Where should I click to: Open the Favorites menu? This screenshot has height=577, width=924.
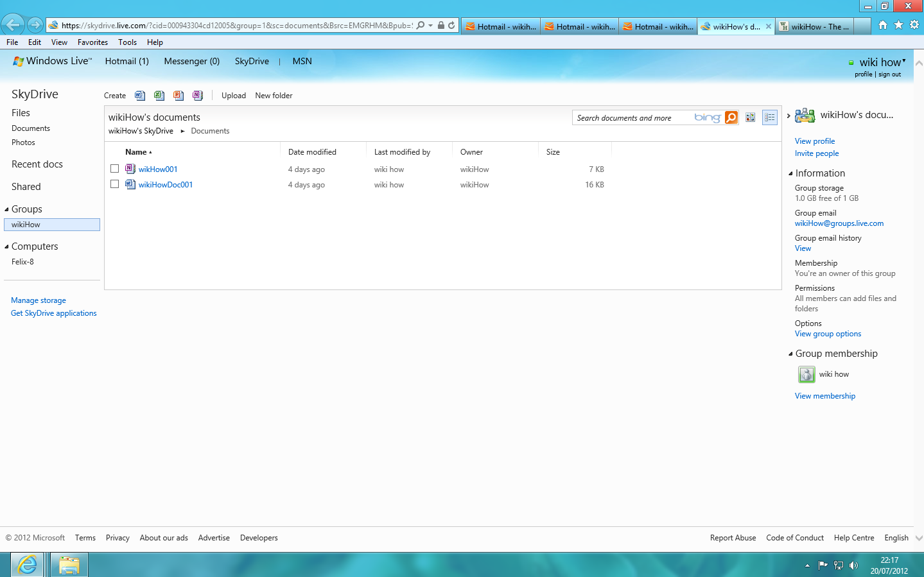pos(92,42)
